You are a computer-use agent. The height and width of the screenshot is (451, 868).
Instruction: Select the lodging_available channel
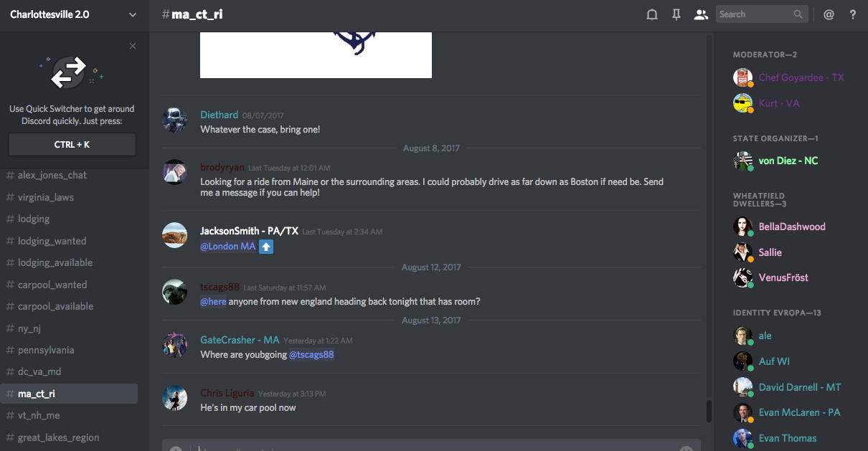pos(55,262)
